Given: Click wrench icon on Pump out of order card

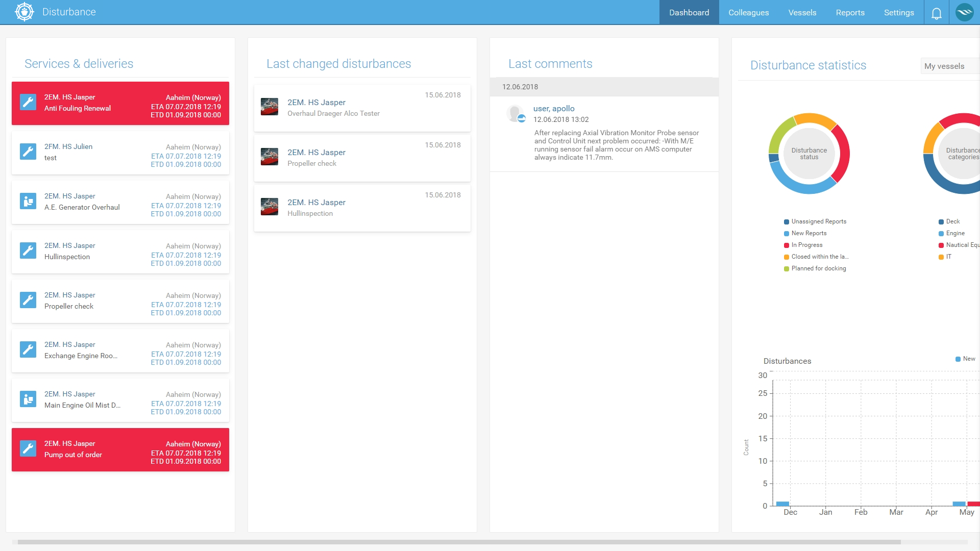Looking at the screenshot, I should [x=28, y=449].
